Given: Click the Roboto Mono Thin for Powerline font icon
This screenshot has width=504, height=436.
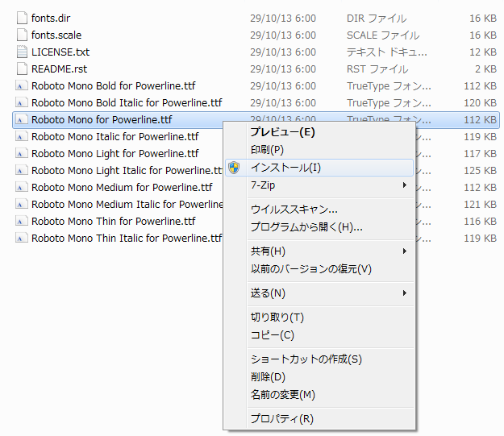Looking at the screenshot, I should point(22,222).
